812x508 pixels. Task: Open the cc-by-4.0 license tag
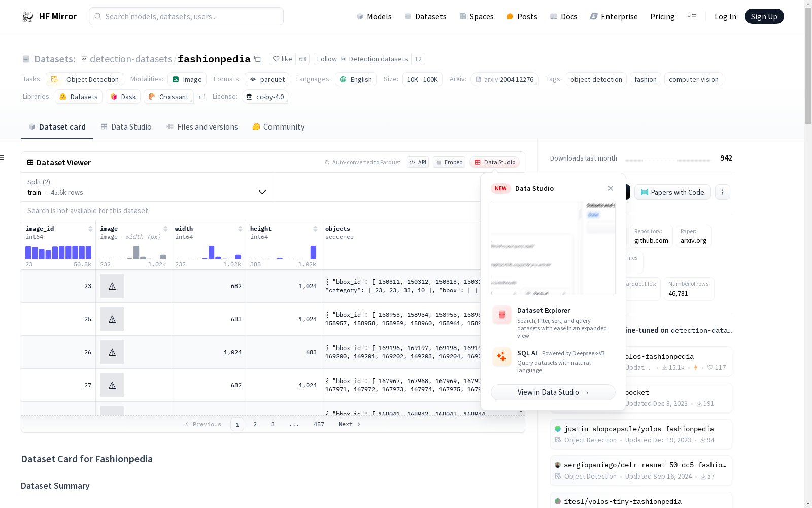tap(265, 97)
